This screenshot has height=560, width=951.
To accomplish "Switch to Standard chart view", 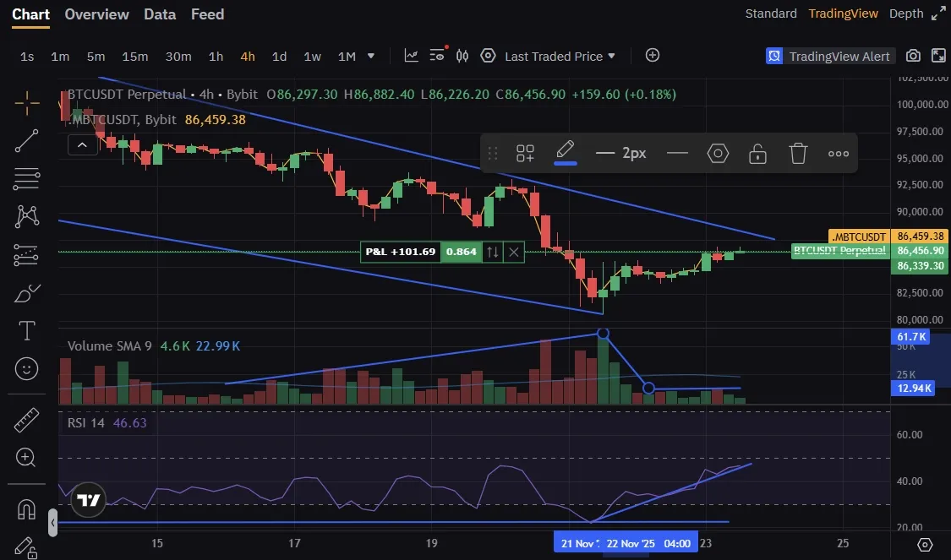I will pos(771,14).
